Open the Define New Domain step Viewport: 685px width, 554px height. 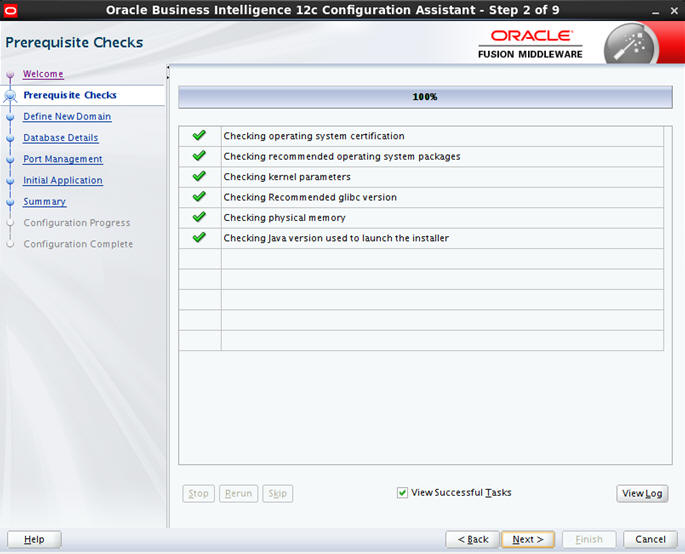pos(67,116)
